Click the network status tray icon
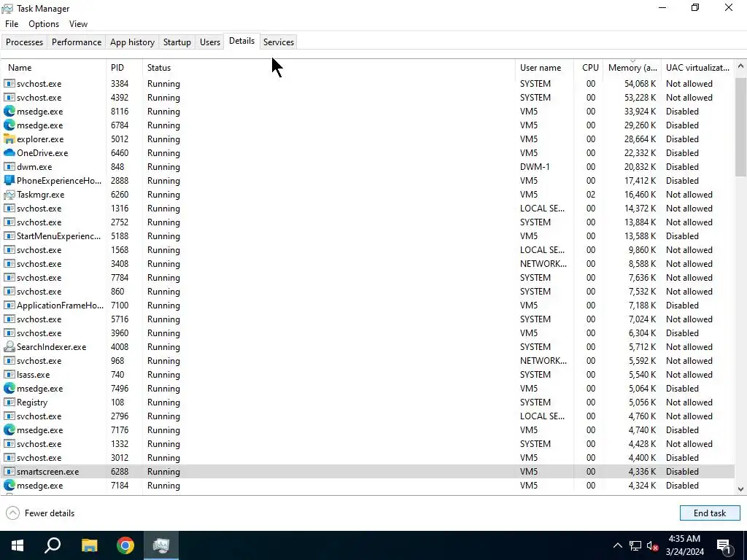The image size is (747, 560). 635,545
